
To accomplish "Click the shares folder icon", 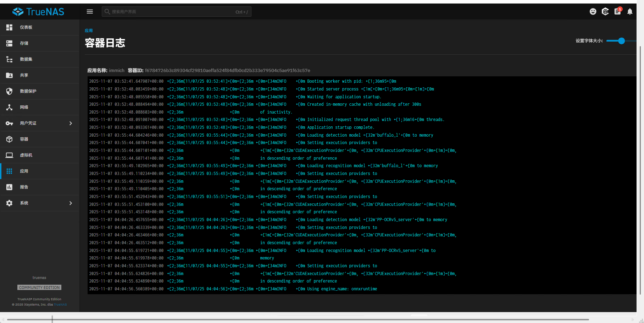I will coord(10,75).
